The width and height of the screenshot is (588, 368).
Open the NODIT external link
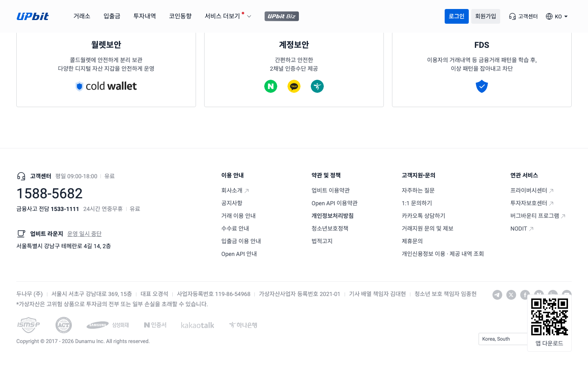pyautogui.click(x=522, y=229)
